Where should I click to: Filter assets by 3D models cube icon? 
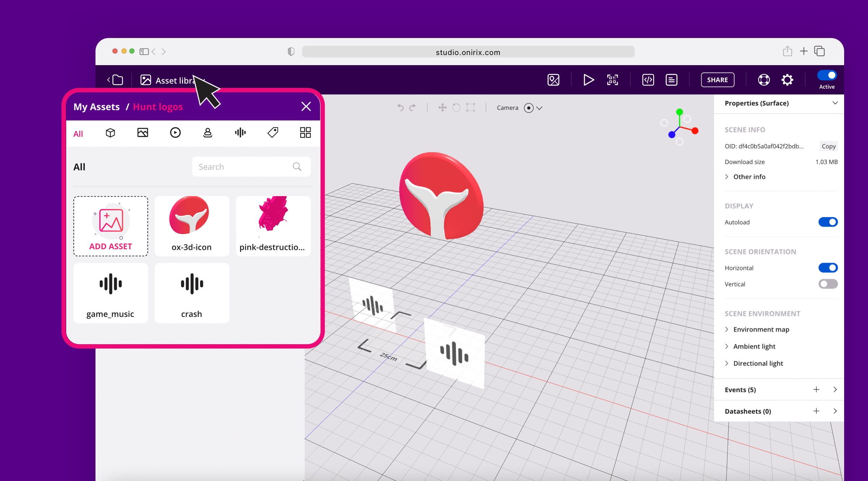click(x=110, y=133)
